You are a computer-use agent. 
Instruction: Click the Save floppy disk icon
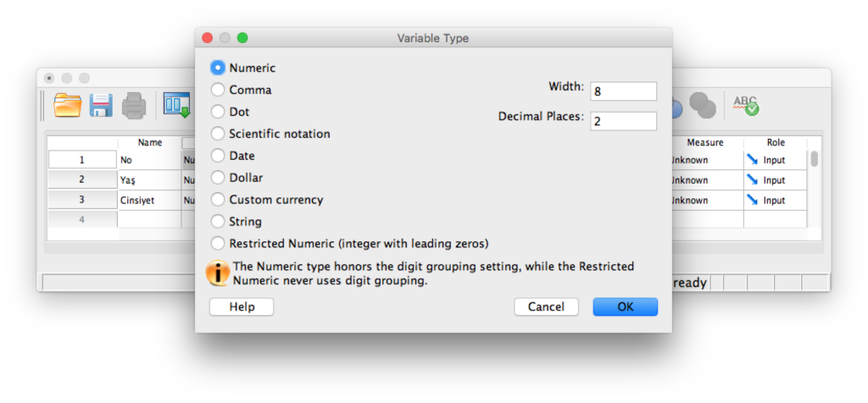tap(101, 105)
